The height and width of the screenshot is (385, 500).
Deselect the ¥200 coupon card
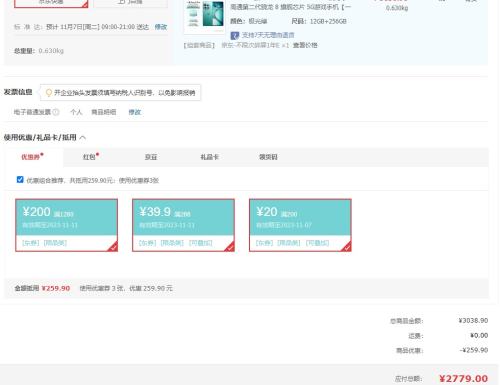pyautogui.click(x=66, y=225)
